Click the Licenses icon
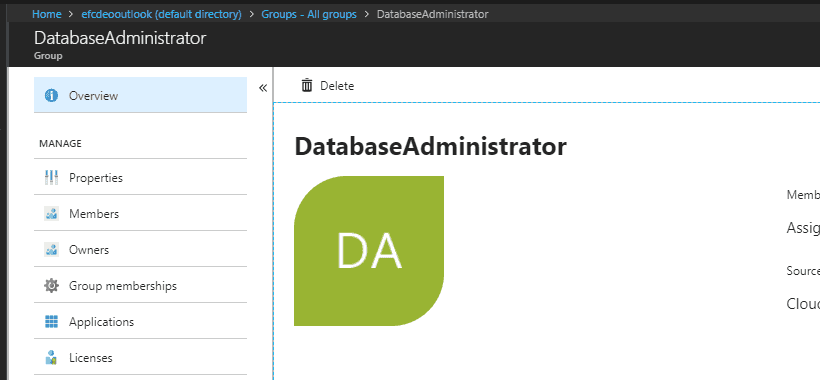The height and width of the screenshot is (380, 820). click(x=51, y=358)
